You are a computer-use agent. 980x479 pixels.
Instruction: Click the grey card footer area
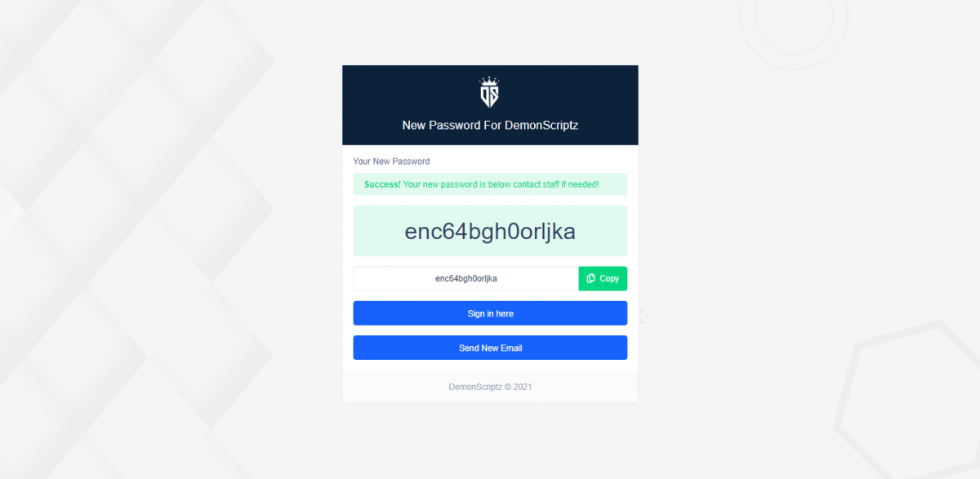coord(490,387)
